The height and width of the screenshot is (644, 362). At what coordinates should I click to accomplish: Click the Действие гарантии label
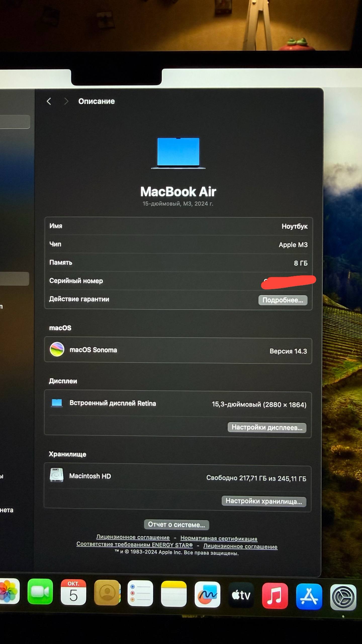79,299
